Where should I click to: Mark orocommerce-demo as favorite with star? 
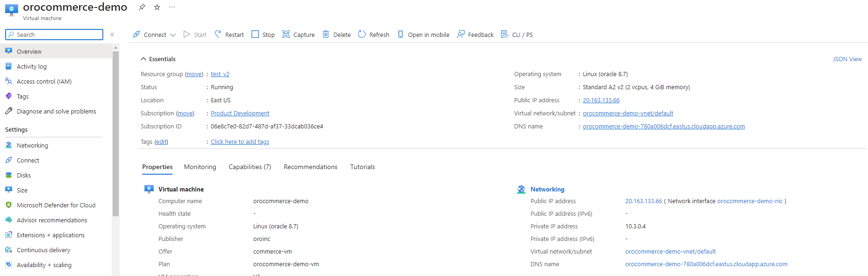(x=157, y=7)
